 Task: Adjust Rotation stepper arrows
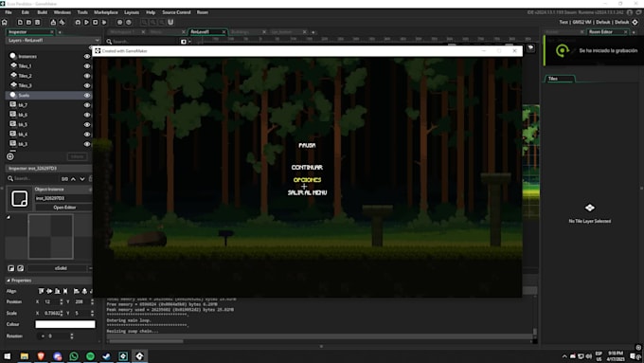pyautogui.click(x=71, y=336)
